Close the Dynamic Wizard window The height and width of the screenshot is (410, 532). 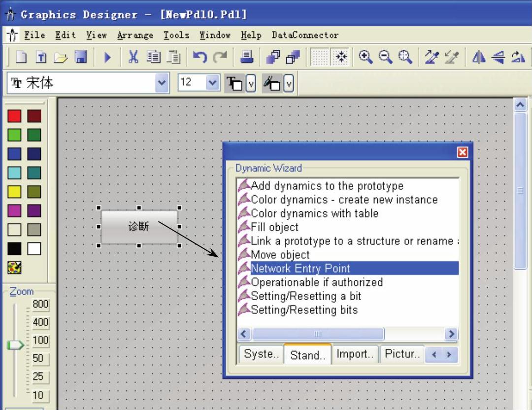(463, 152)
